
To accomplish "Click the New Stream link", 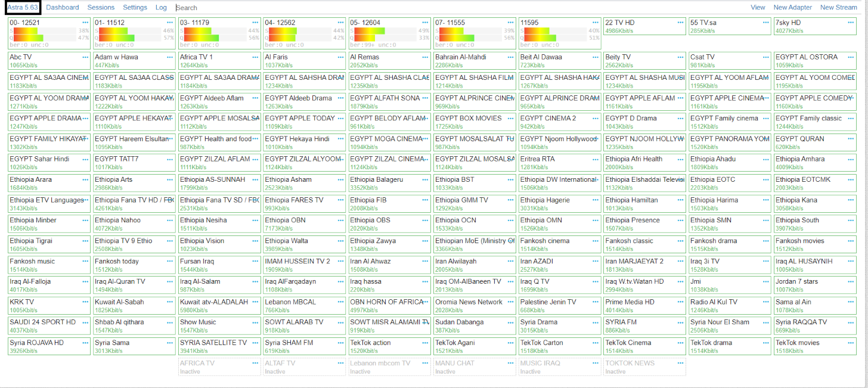I will (x=838, y=7).
